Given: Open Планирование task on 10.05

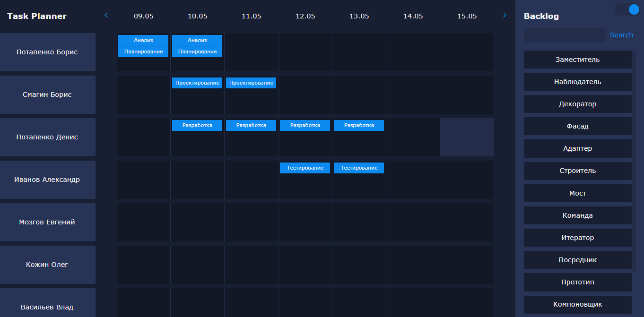Looking at the screenshot, I should click(x=197, y=51).
